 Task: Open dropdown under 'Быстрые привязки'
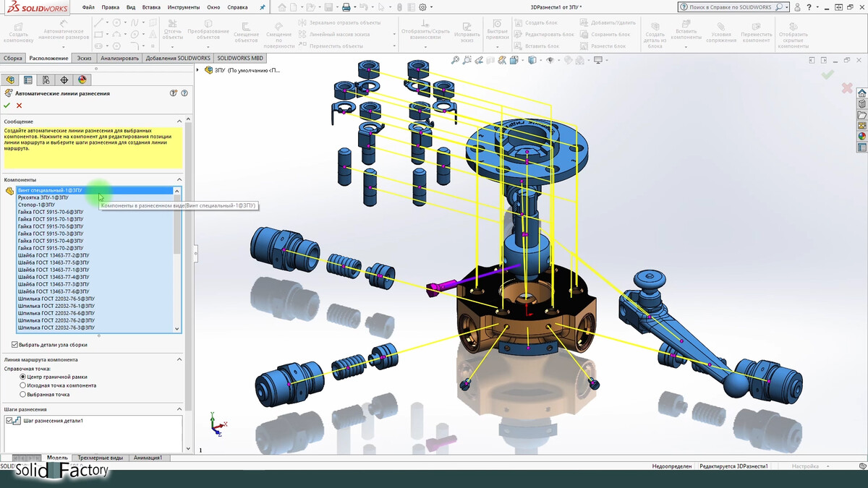(x=497, y=47)
